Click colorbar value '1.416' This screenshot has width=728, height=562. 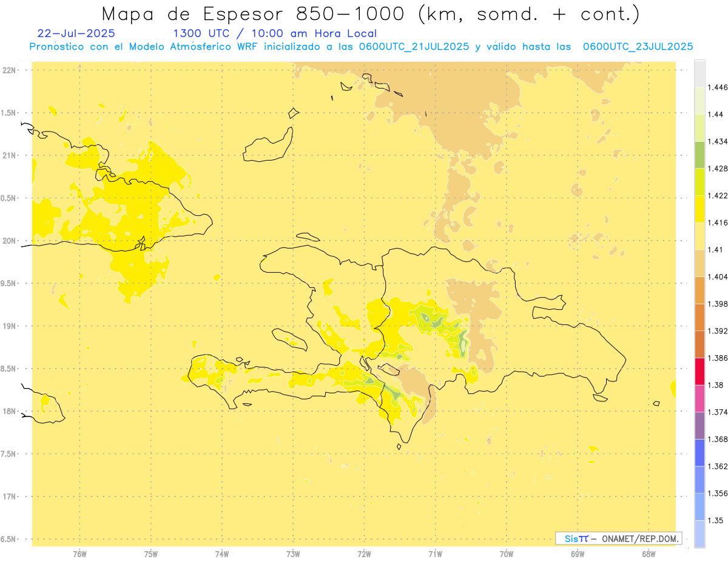718,222
